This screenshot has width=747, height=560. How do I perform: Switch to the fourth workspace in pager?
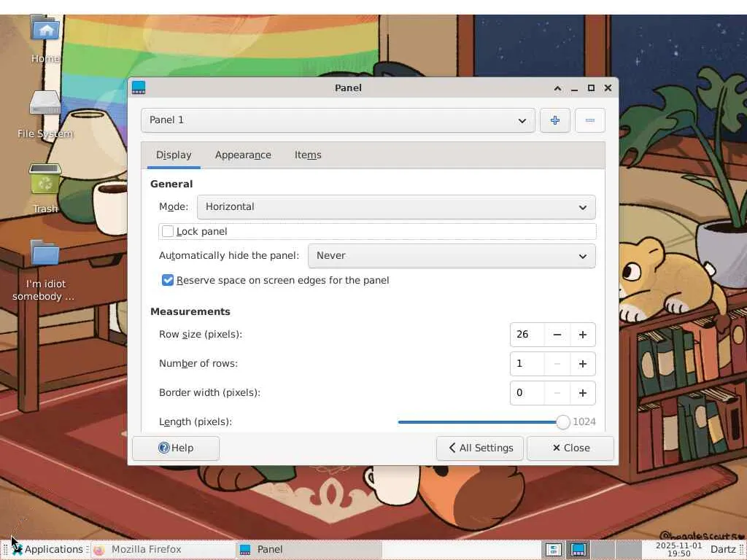[628, 550]
